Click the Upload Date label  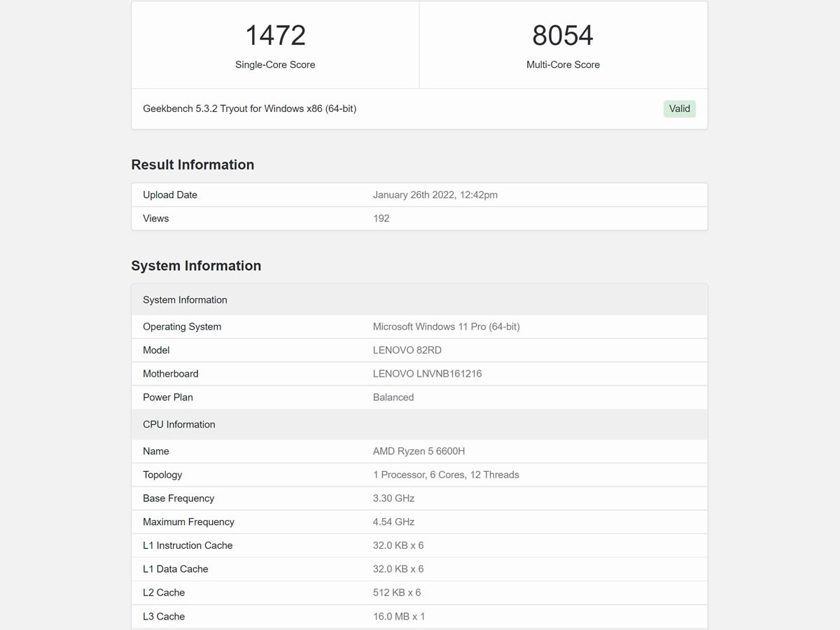click(170, 195)
